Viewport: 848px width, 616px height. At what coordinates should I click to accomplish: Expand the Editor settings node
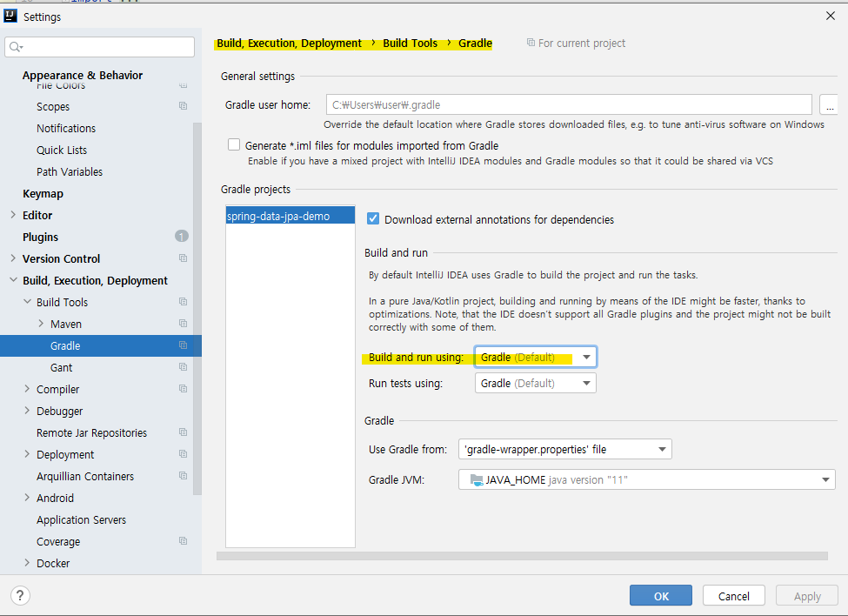pos(13,215)
